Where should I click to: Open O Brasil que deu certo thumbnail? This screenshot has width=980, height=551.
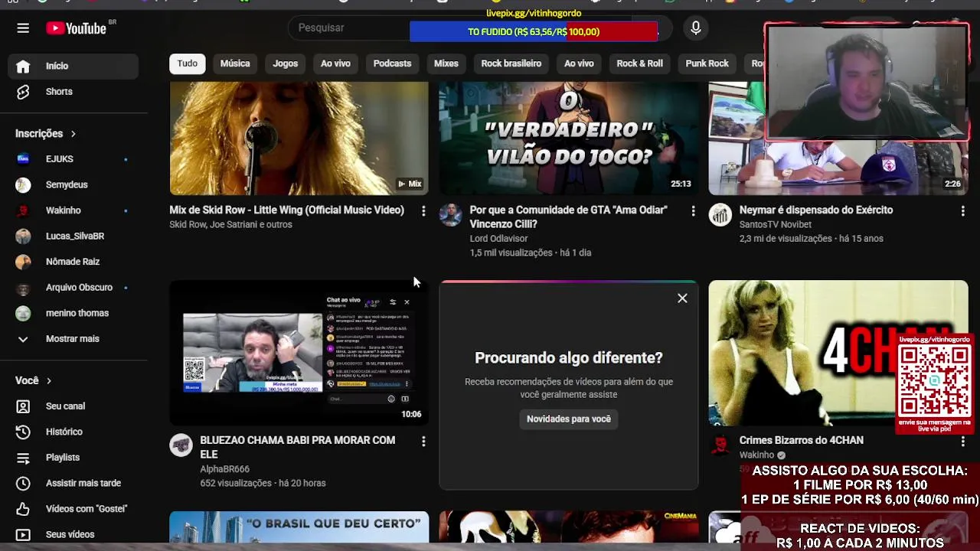tap(299, 527)
